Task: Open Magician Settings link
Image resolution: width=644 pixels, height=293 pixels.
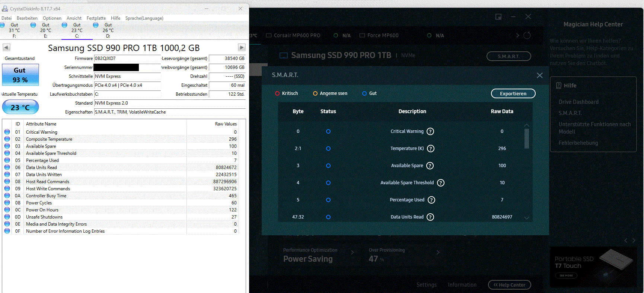Action: tap(427, 285)
